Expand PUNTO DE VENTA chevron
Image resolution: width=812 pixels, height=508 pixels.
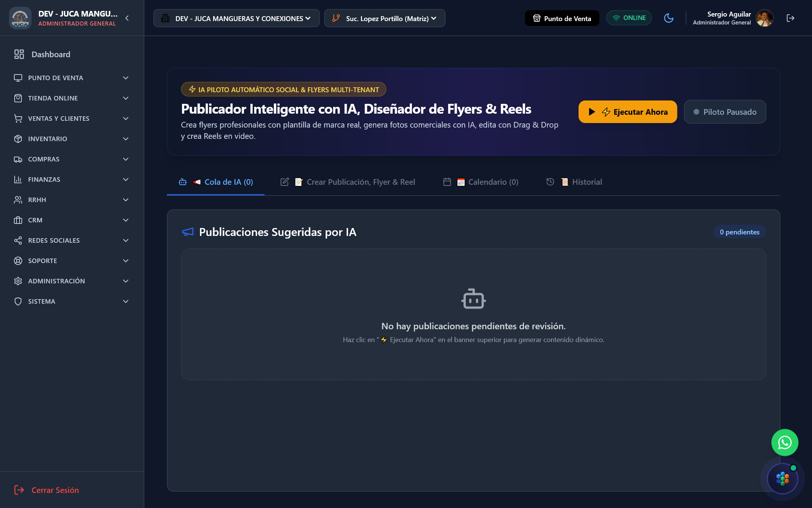[126, 78]
